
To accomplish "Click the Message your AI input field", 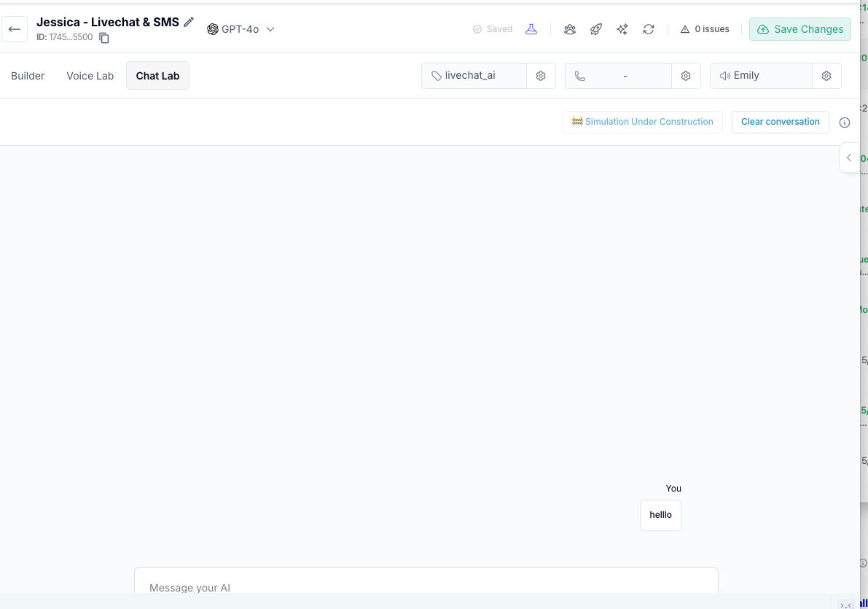I will click(426, 588).
